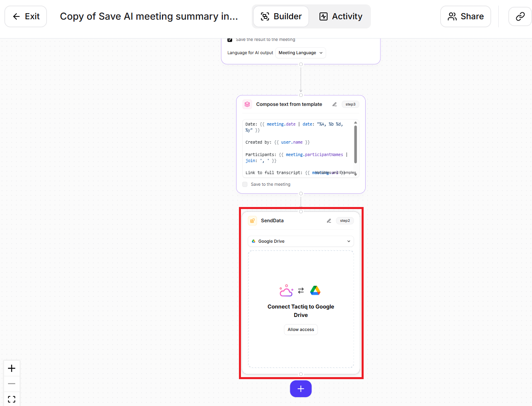Click the pencil icon to rename step3
Screen dimensions: 532x406
click(x=334, y=104)
